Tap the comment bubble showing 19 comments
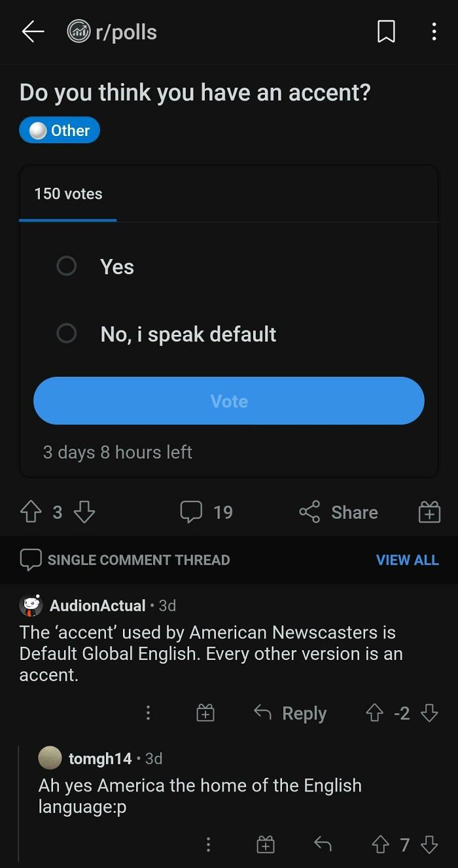The image size is (458, 868). [x=206, y=512]
